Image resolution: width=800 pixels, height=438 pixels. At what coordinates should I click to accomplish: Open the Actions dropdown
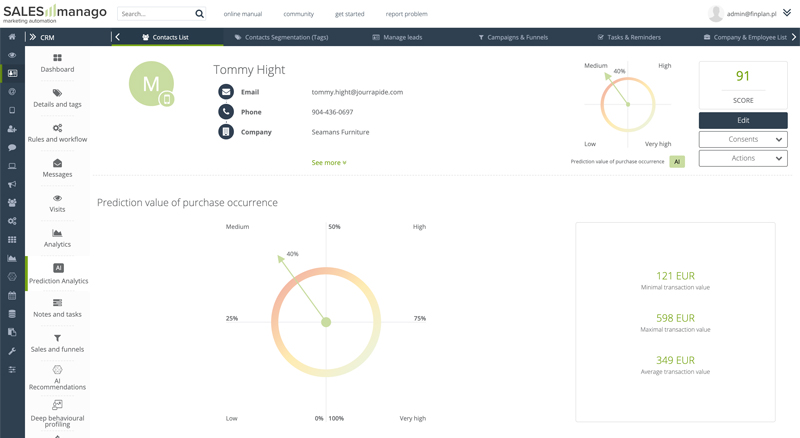click(743, 158)
